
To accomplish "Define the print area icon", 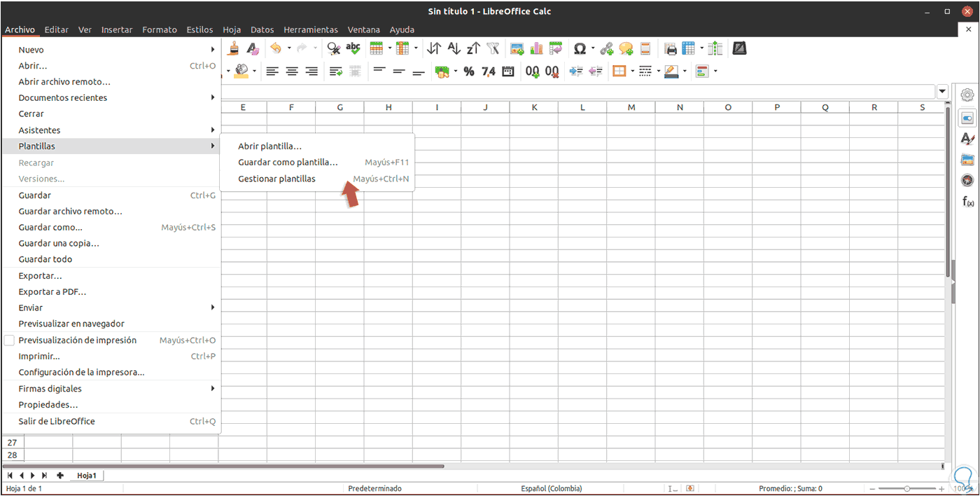I will coord(671,48).
